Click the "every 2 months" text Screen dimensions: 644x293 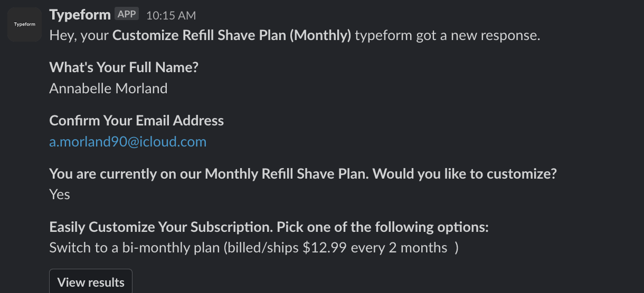tap(399, 248)
